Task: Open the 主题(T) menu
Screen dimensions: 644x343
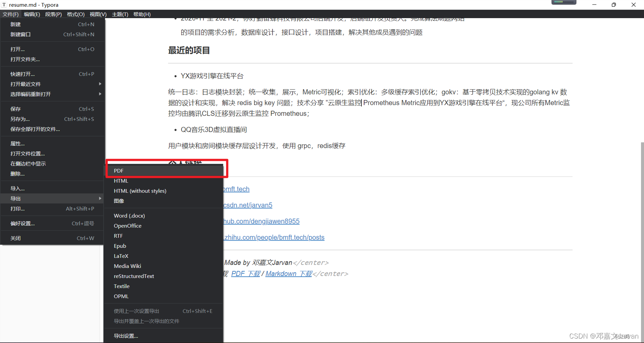Action: (120, 14)
